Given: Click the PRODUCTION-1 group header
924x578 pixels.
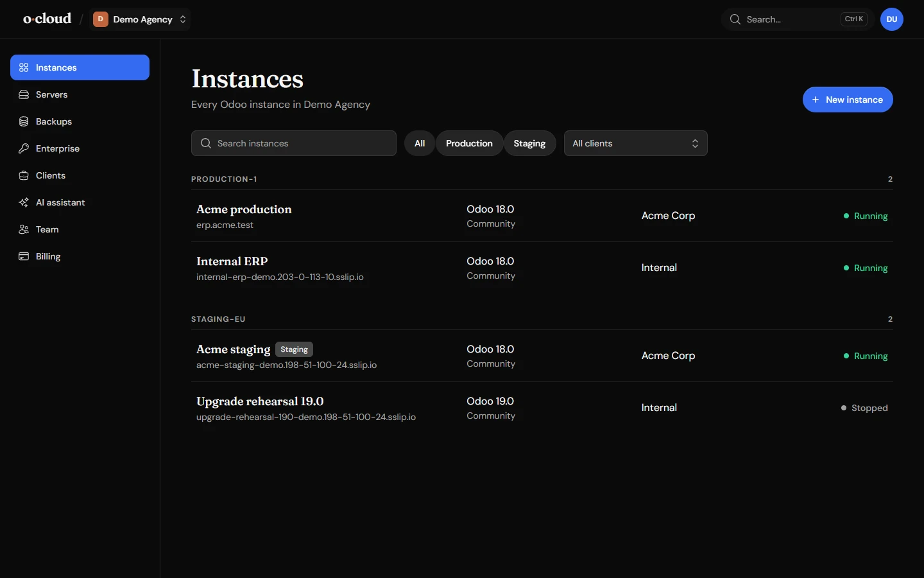Looking at the screenshot, I should pos(224,179).
